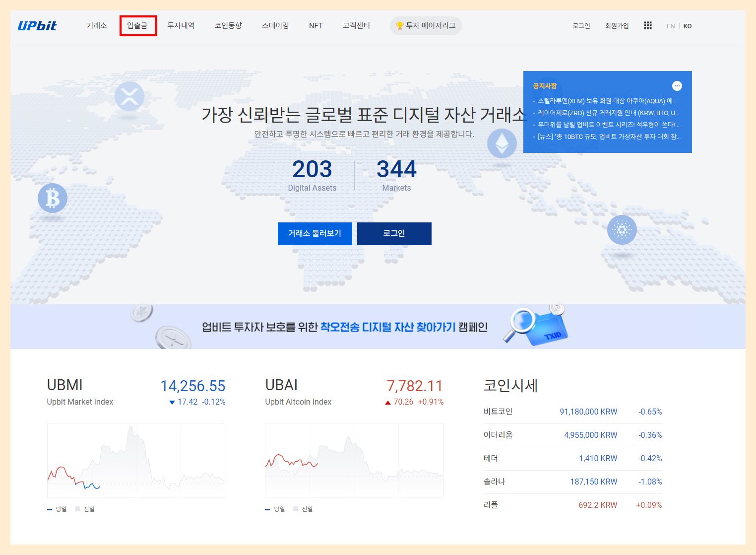Click the dark blue 로그인 button
The height and width of the screenshot is (555, 756).
point(394,234)
